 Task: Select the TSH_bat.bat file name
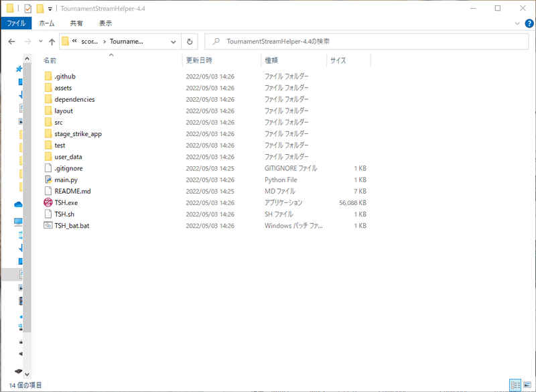coord(72,226)
